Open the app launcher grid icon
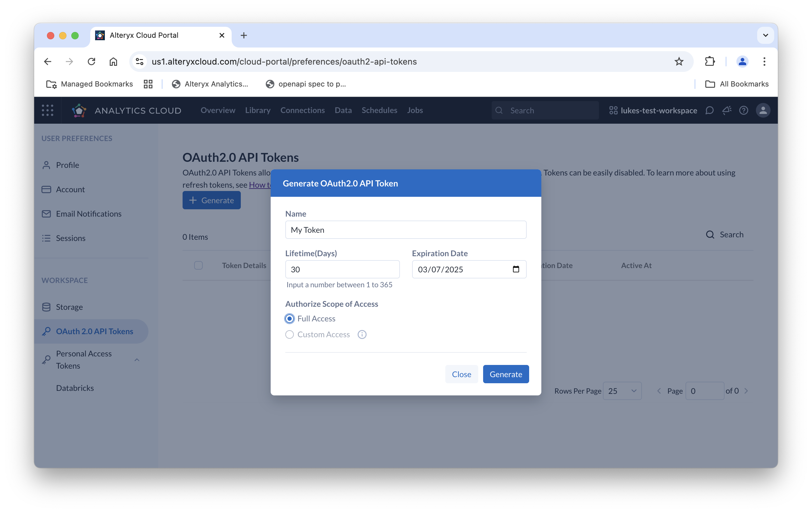Image resolution: width=812 pixels, height=513 pixels. click(x=48, y=110)
